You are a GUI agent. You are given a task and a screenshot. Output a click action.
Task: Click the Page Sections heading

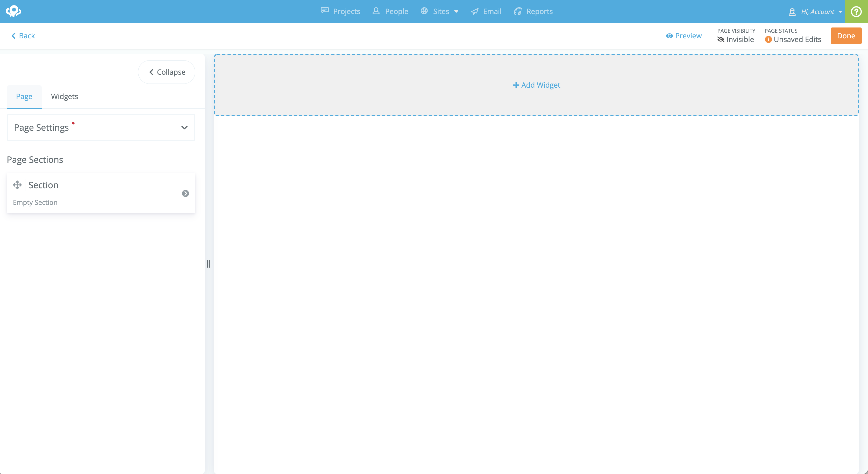pos(35,159)
